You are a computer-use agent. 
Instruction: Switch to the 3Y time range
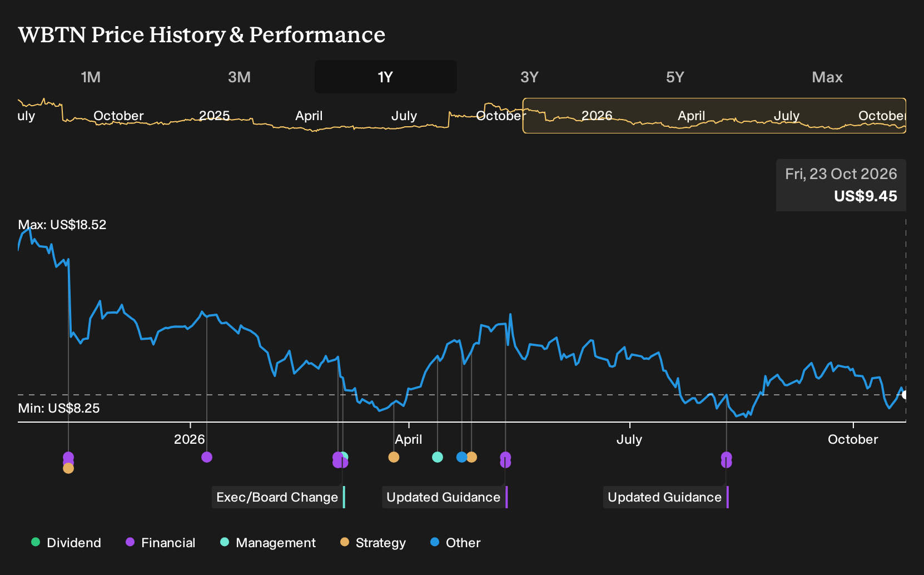coord(529,77)
